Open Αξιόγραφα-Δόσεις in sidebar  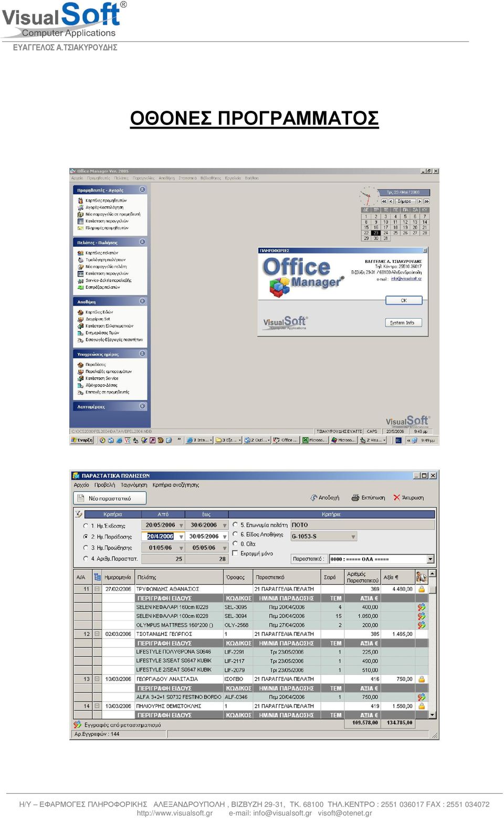pos(102,385)
